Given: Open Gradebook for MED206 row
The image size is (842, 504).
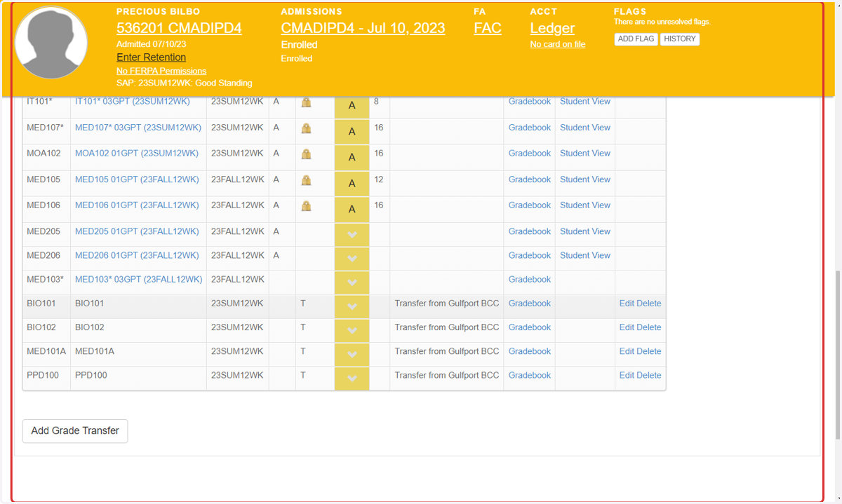Looking at the screenshot, I should tap(530, 255).
